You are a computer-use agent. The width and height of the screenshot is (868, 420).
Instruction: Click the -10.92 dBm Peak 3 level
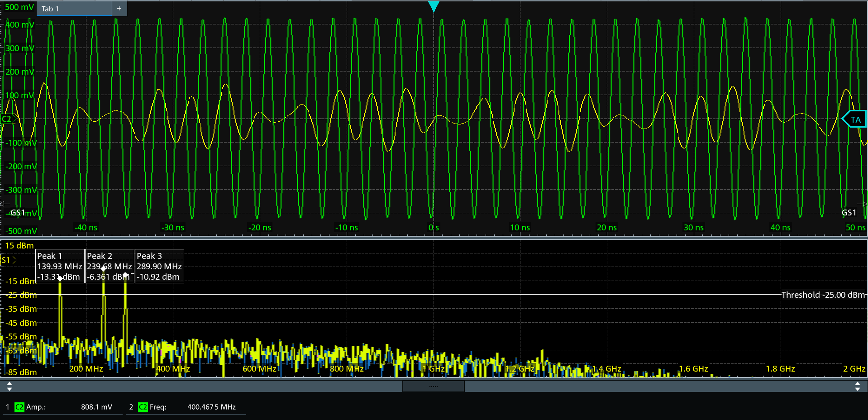[x=158, y=277]
